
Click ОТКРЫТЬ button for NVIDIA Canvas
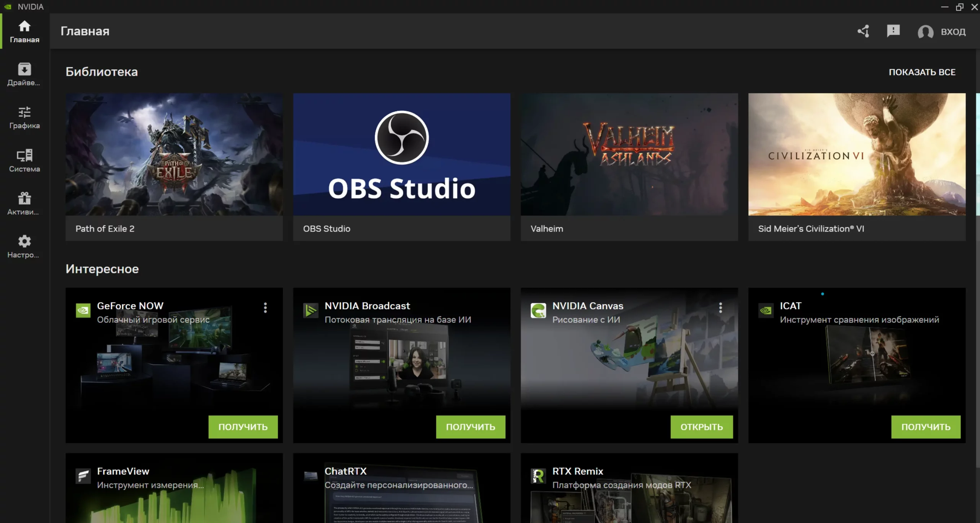point(701,426)
